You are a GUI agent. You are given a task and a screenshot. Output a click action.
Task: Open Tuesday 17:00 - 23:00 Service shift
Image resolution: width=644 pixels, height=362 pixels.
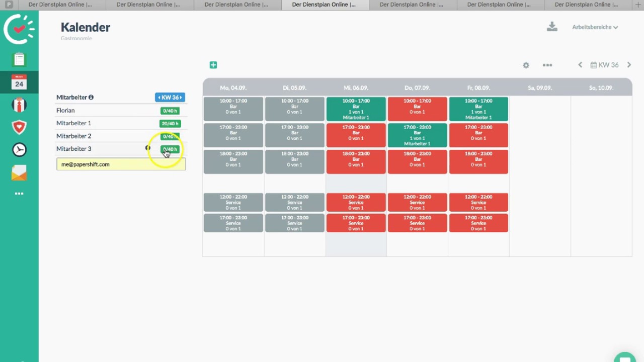(295, 223)
